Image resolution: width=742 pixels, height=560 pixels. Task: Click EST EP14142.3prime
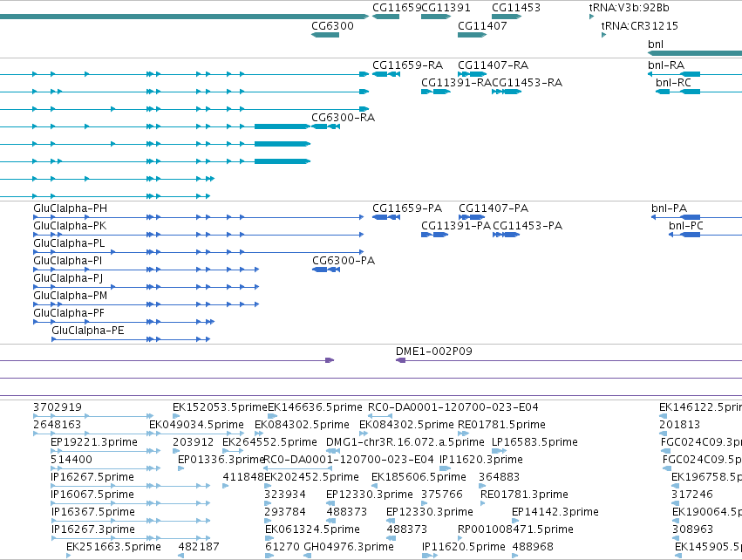coord(555,512)
